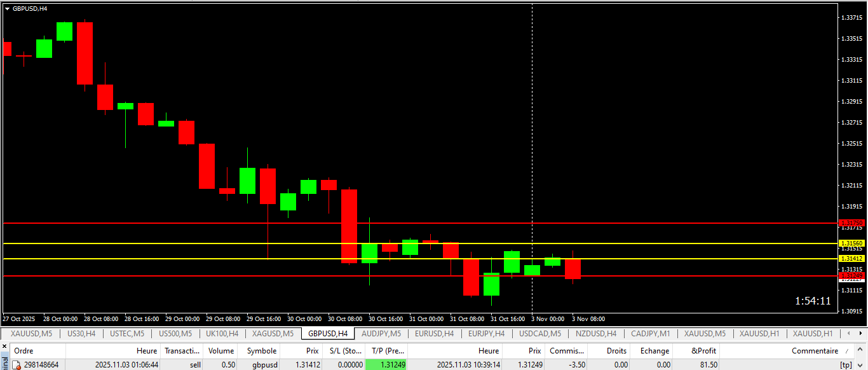
Task: Select the EURJPY,H4 chart tab
Action: click(x=486, y=333)
